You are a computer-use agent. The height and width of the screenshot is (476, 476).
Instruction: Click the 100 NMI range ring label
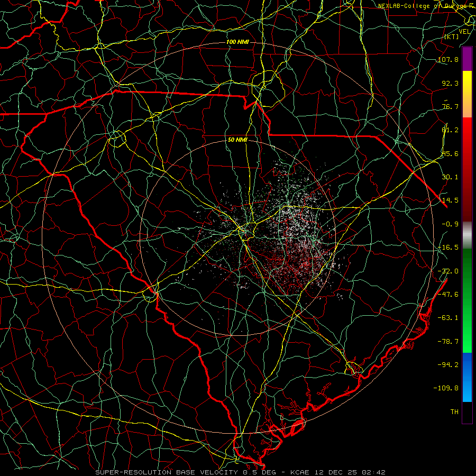coord(237,42)
